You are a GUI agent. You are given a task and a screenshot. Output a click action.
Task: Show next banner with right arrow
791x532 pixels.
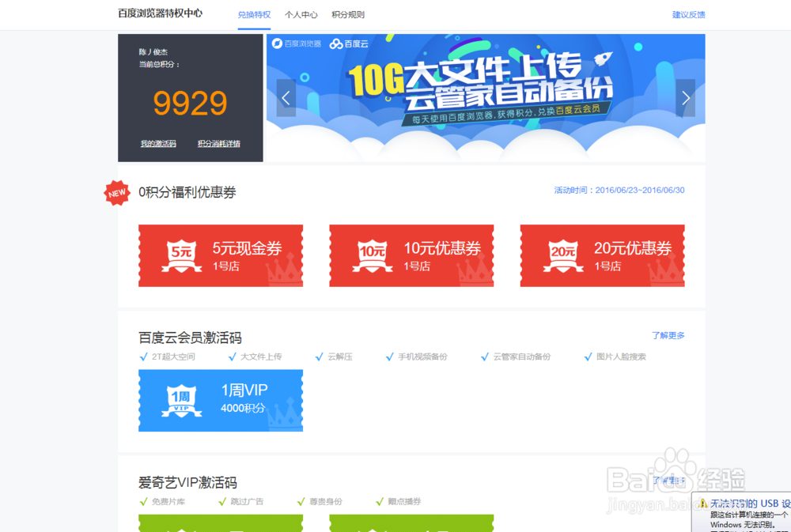coord(686,98)
